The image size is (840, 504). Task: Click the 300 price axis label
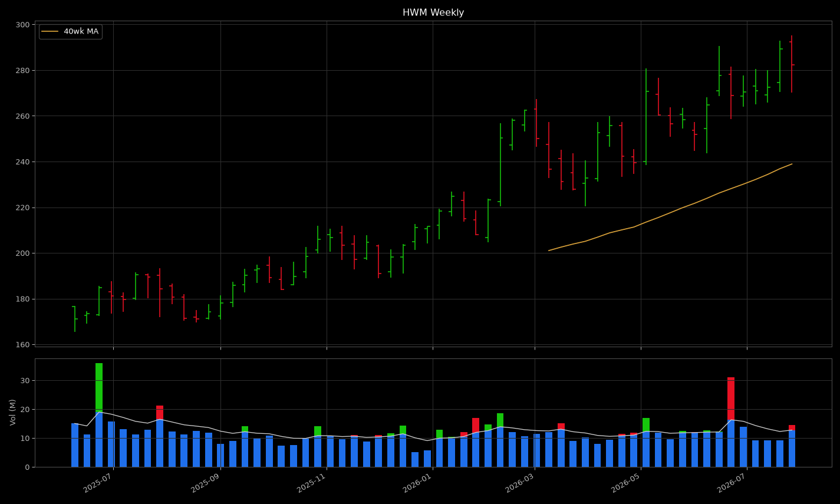tap(23, 25)
